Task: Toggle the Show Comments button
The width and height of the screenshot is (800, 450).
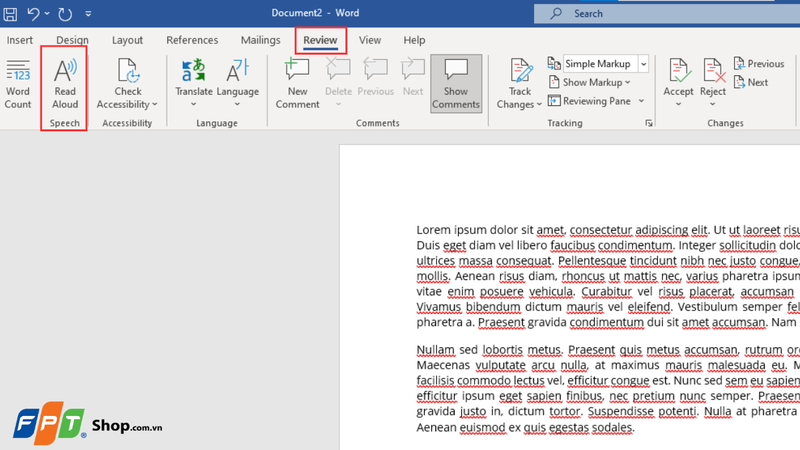Action: click(x=456, y=84)
